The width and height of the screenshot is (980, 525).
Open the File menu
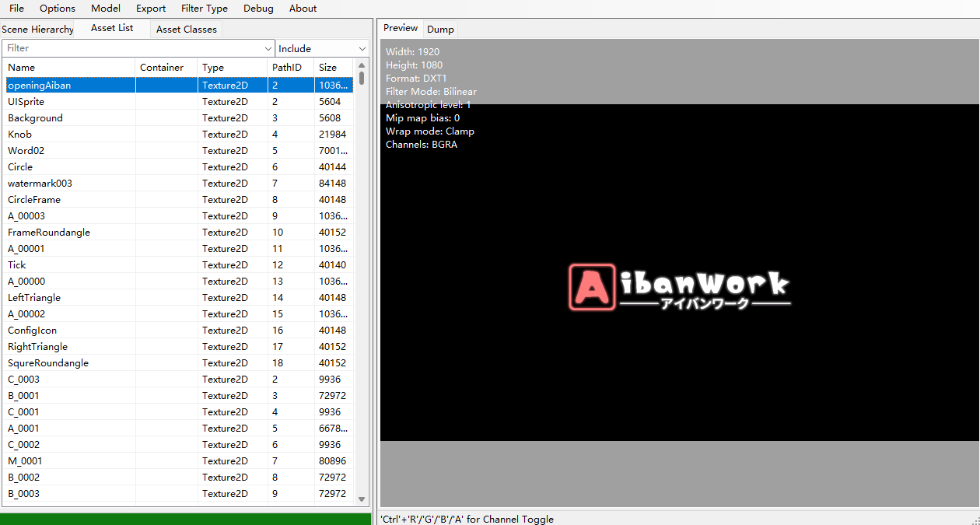tap(16, 9)
